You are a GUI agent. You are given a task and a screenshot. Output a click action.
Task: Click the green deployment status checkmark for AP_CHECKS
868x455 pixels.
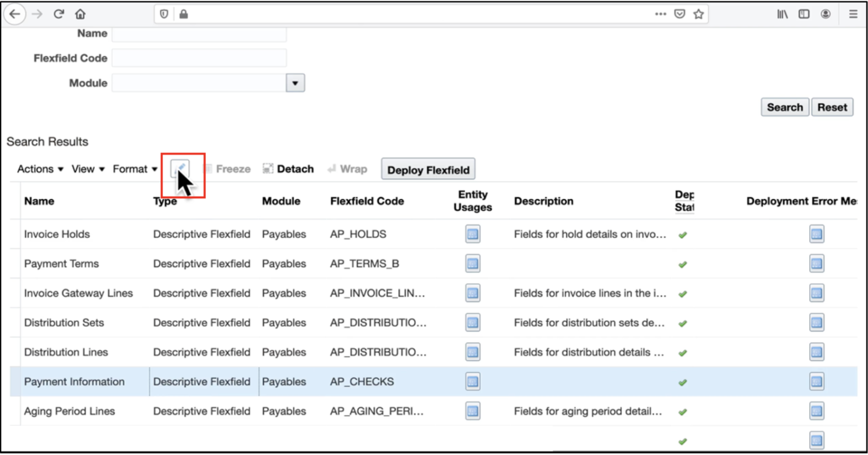coord(683,382)
